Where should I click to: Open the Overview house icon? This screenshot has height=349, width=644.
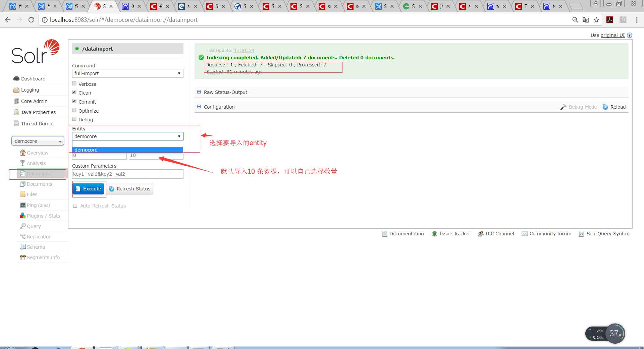click(x=22, y=153)
